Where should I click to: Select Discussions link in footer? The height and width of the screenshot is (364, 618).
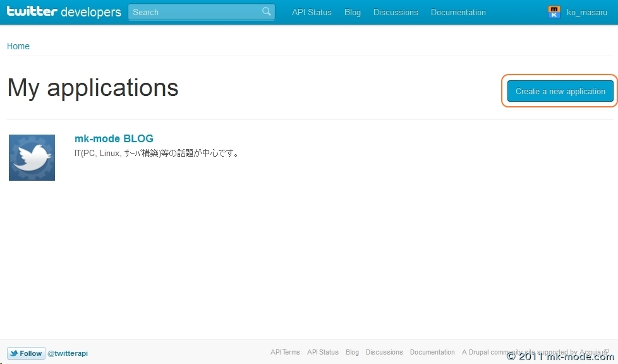pyautogui.click(x=384, y=352)
